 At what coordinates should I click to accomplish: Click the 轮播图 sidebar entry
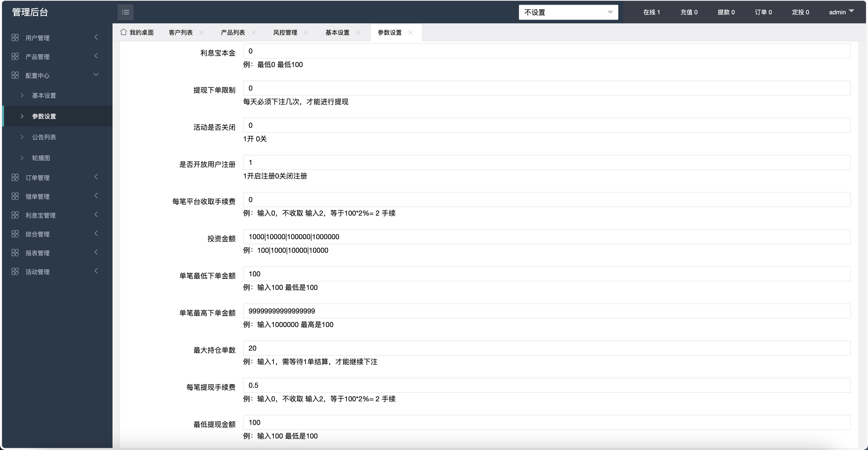pos(41,158)
